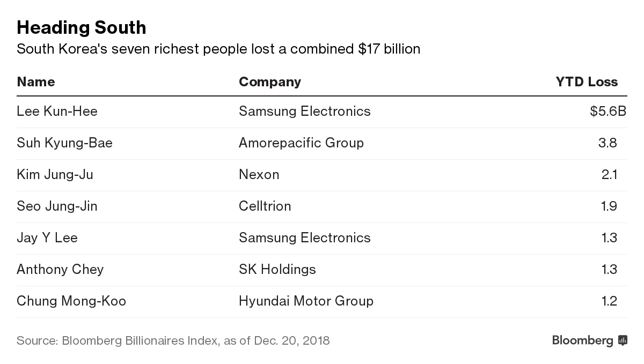Click Hyundai Motor Group company cell
Image resolution: width=644 pixels, height=364 pixels.
pyautogui.click(x=306, y=301)
